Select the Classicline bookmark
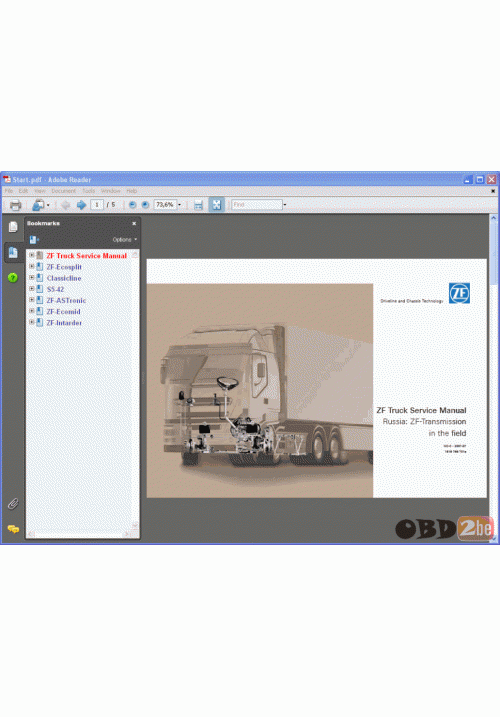This screenshot has width=500, height=717. coord(64,278)
